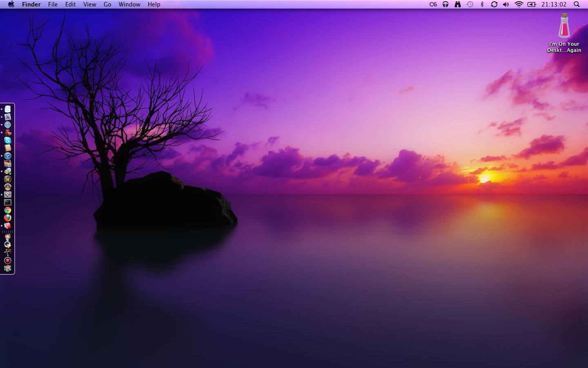Screen dimensions: 588x368
Task: Click the Time Machine menu bar icon
Action: tap(470, 4)
